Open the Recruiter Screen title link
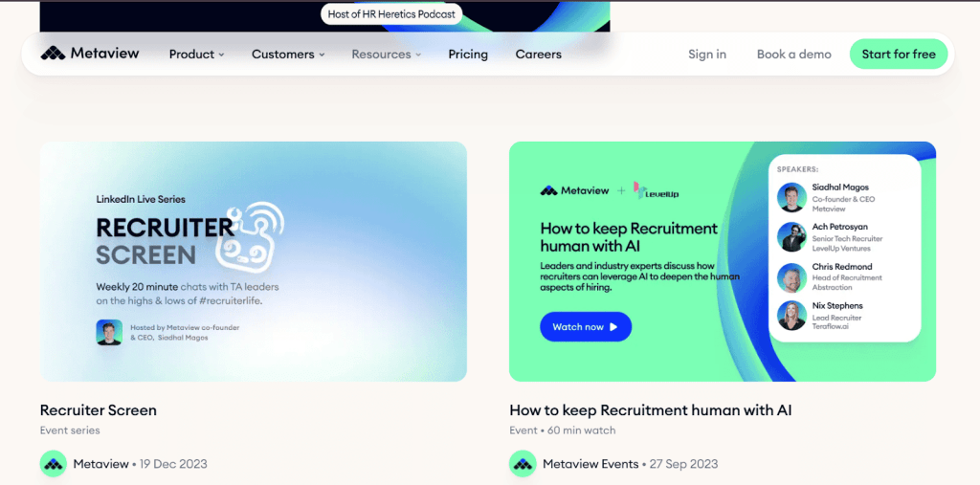The width and height of the screenshot is (980, 485). [99, 410]
